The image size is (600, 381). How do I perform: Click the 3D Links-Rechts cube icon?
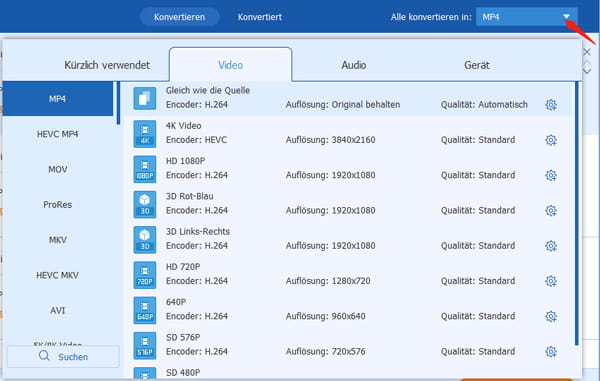[145, 240]
